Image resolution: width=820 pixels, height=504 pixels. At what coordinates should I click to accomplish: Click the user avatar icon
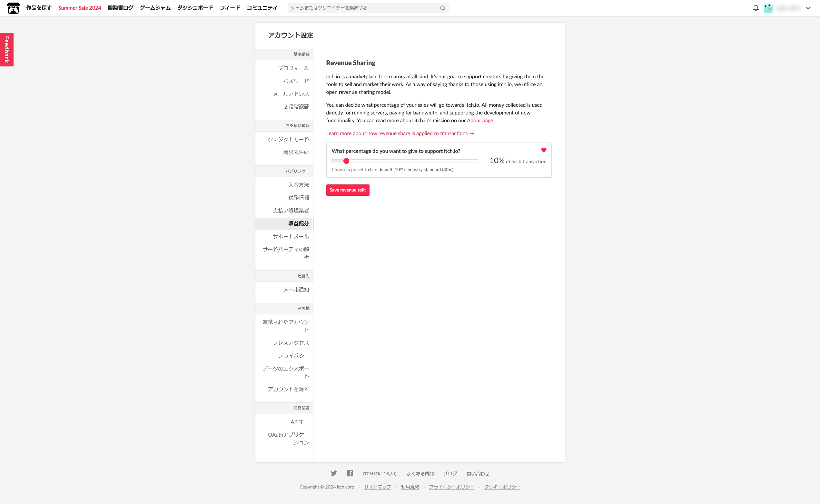768,8
